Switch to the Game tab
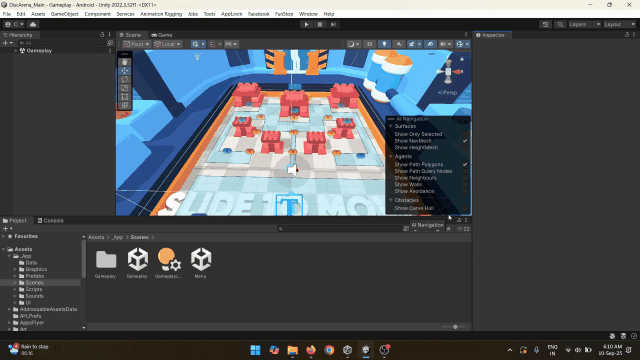This screenshot has height=360, width=640. coord(162,35)
